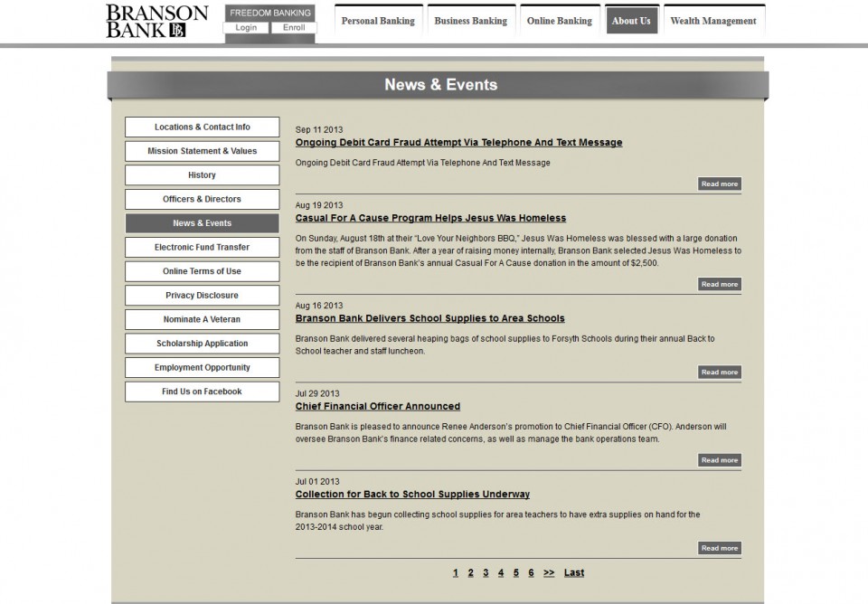View Officers & Directors in sidebar
868x604 pixels.
[202, 199]
